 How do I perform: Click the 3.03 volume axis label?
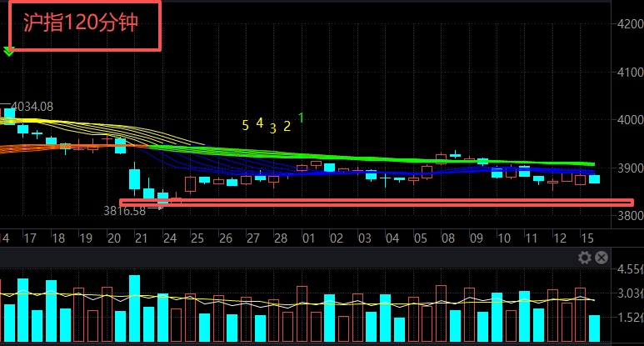630,293
